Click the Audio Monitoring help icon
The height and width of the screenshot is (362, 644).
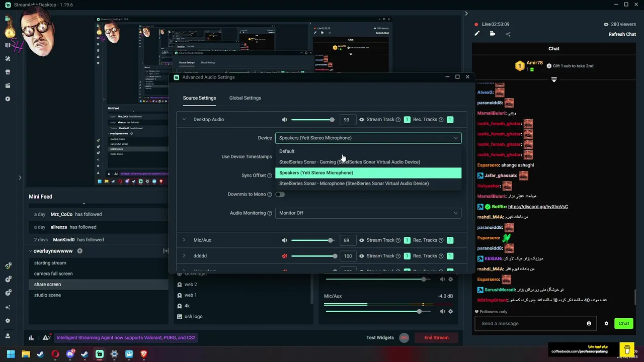click(270, 213)
